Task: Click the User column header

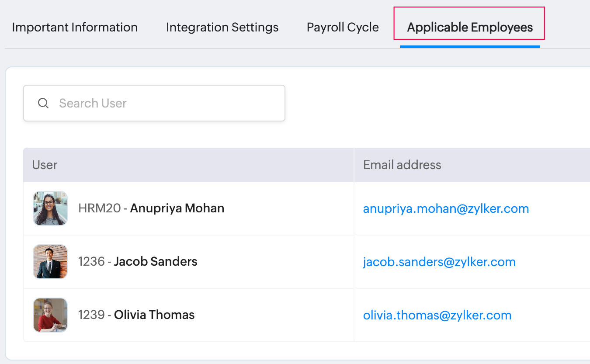Action: 45,165
